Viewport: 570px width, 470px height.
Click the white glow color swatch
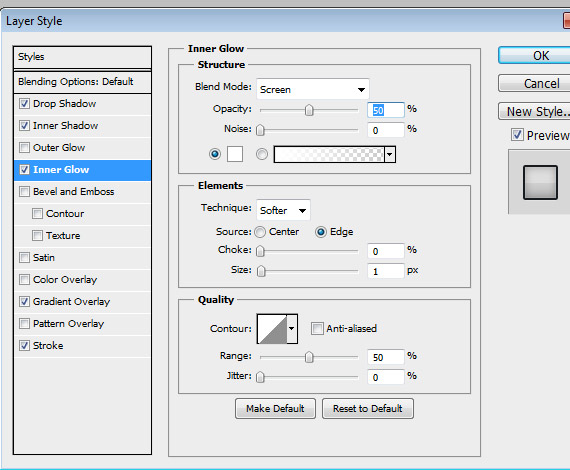point(235,154)
